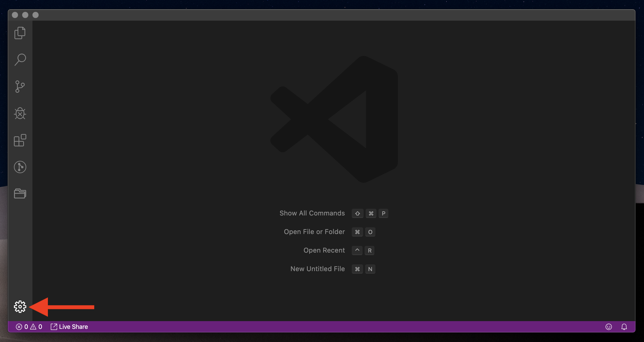This screenshot has height=342, width=644.
Task: Open the Extensions blocks icon
Action: pos(20,140)
